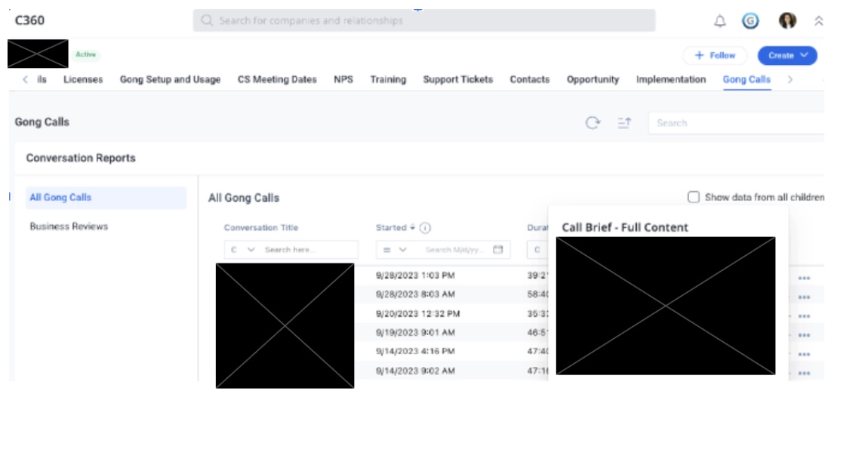Click the Started M/d/yyyy search field
The width and height of the screenshot is (868, 468).
(454, 250)
